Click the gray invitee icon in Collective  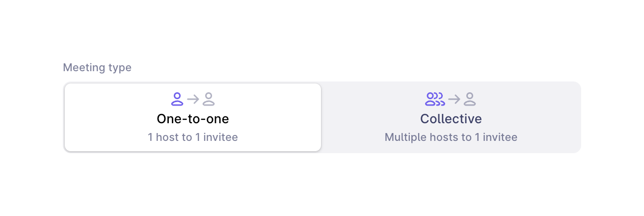[x=470, y=99]
